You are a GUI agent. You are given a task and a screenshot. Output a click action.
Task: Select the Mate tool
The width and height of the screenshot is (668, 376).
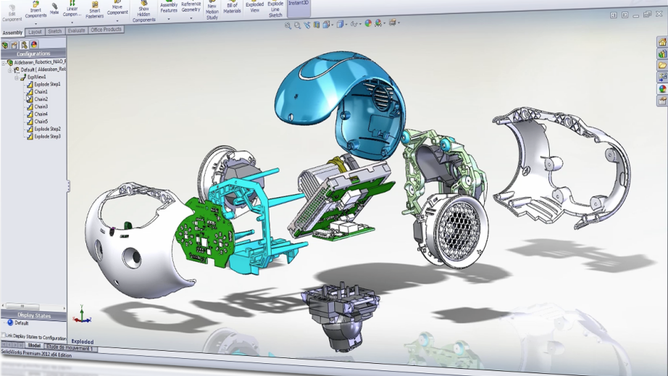coord(55,9)
